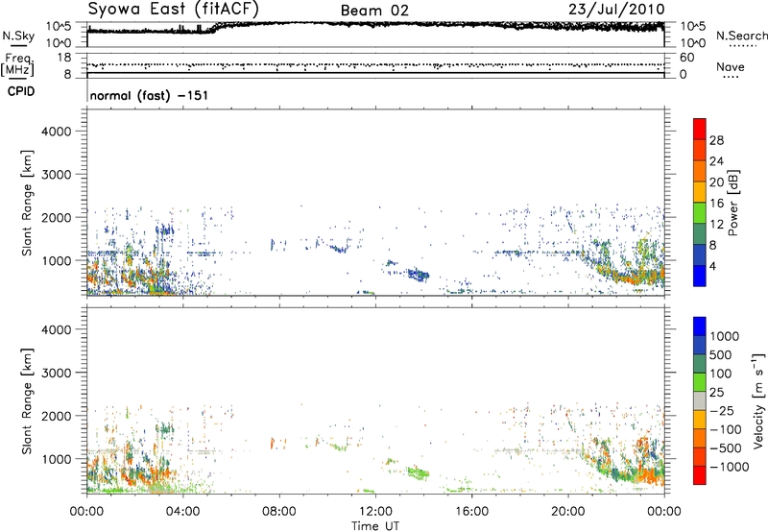Click the '12:00' time tick label

375,512
